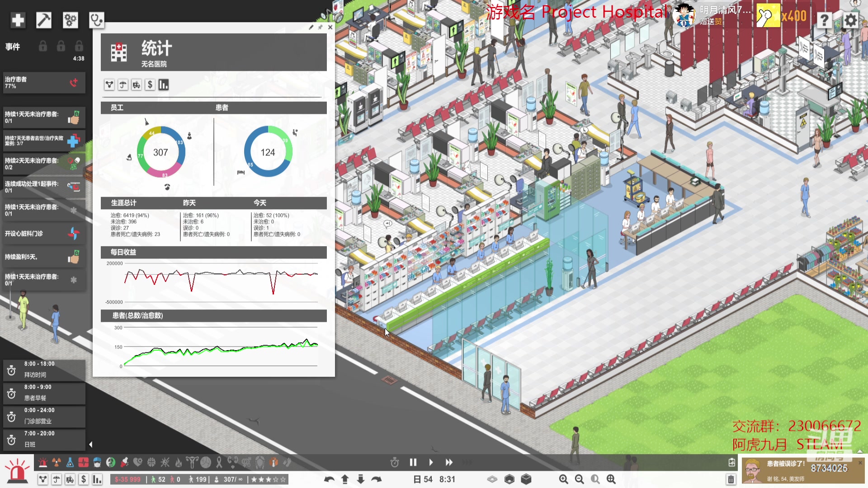
Task: Open bottom-bar network management icon
Action: (x=43, y=479)
